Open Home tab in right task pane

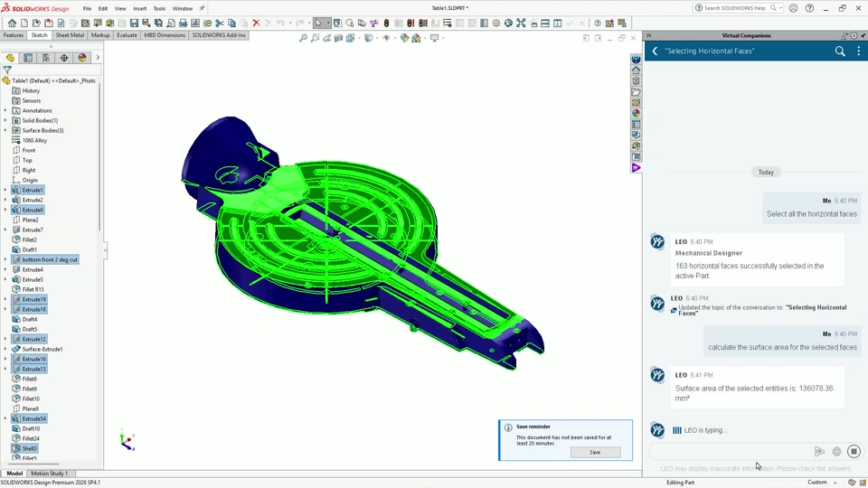636,70
